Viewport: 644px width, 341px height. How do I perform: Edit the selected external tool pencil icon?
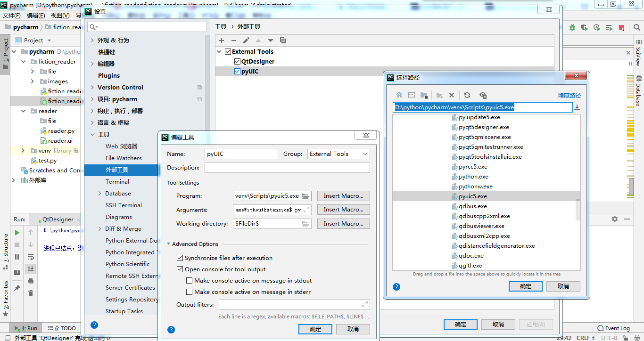click(246, 41)
